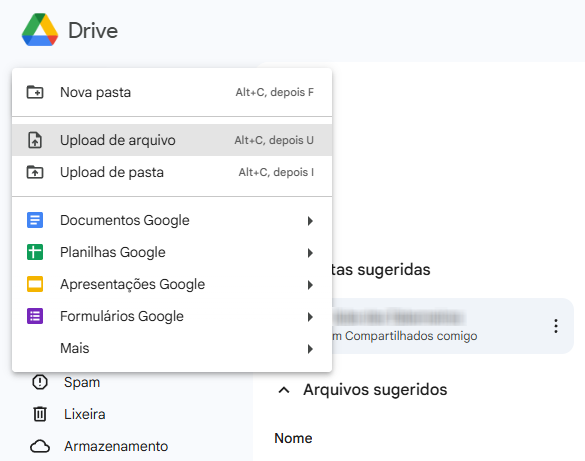Click the 'Alt+C, depois I' shortcut hint
This screenshot has height=461, width=585.
pos(276,172)
